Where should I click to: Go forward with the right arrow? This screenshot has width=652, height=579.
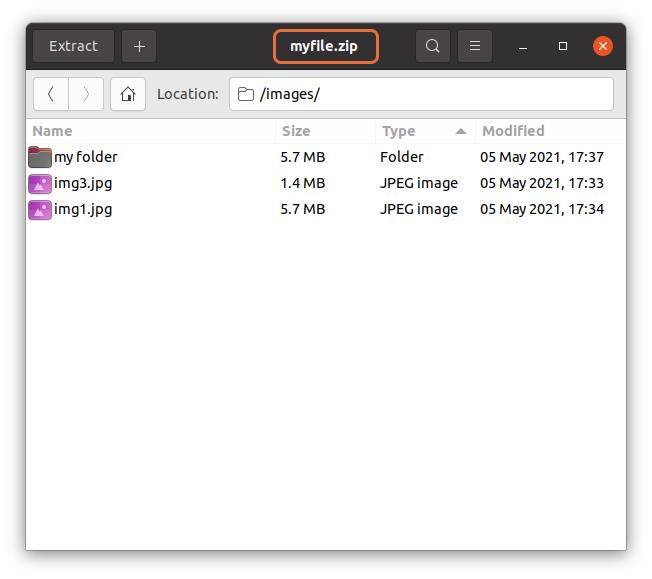[x=86, y=94]
